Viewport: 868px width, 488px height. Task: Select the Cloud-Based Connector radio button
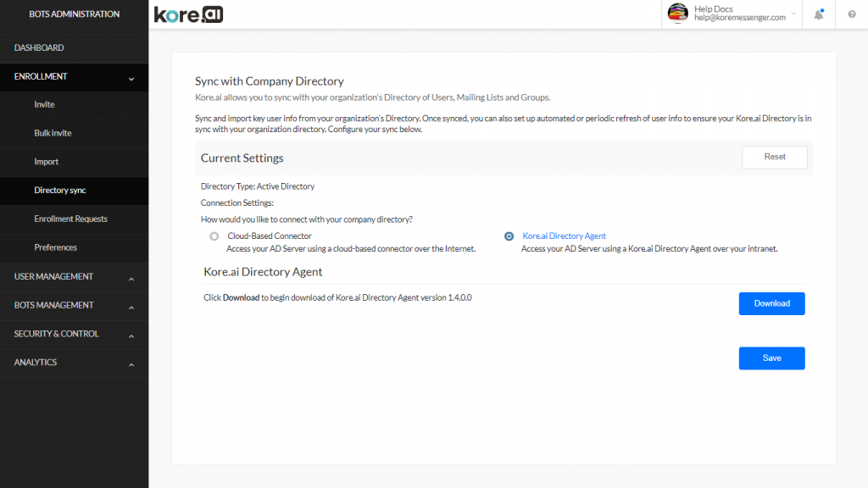(x=214, y=236)
